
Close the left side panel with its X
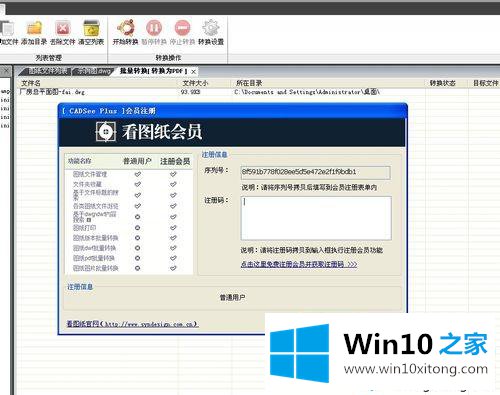(6, 71)
